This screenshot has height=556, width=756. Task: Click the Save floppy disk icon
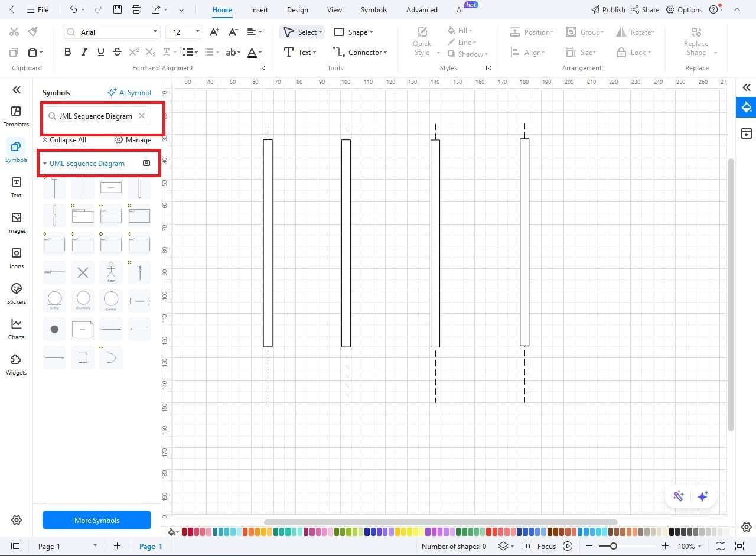click(118, 9)
